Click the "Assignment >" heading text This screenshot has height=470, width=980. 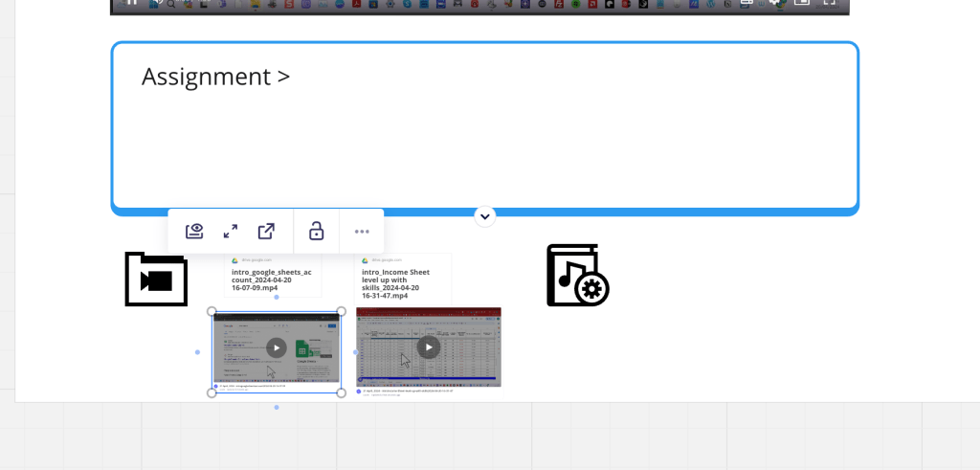[x=215, y=77]
